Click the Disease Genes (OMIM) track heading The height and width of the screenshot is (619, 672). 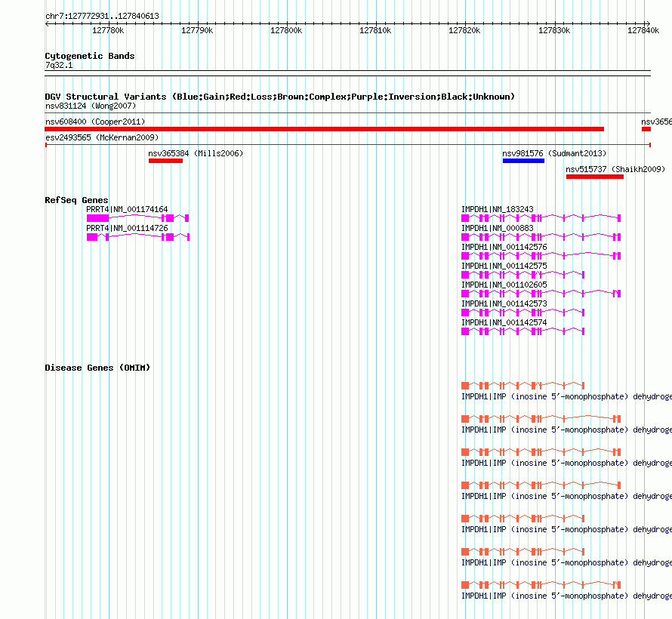click(97, 368)
